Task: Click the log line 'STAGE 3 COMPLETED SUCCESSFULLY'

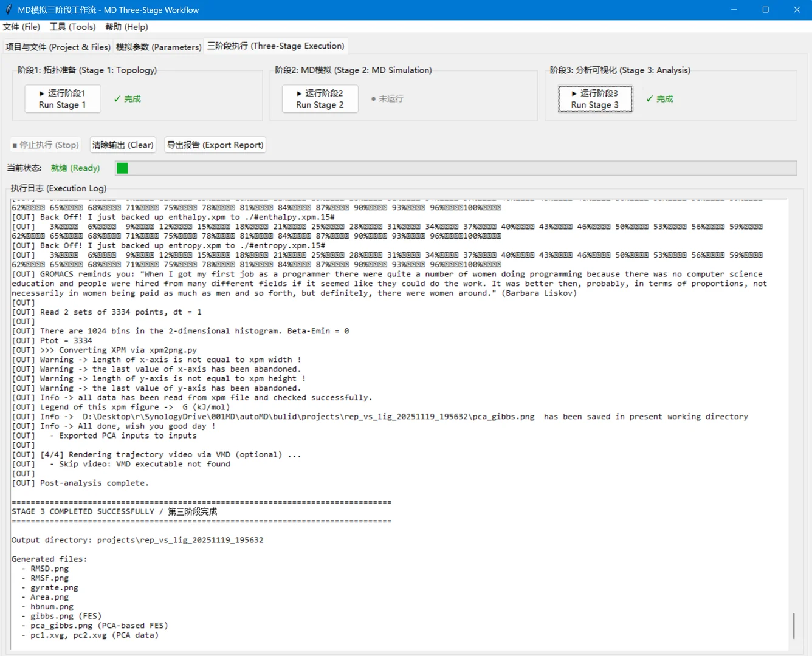Action: click(114, 511)
